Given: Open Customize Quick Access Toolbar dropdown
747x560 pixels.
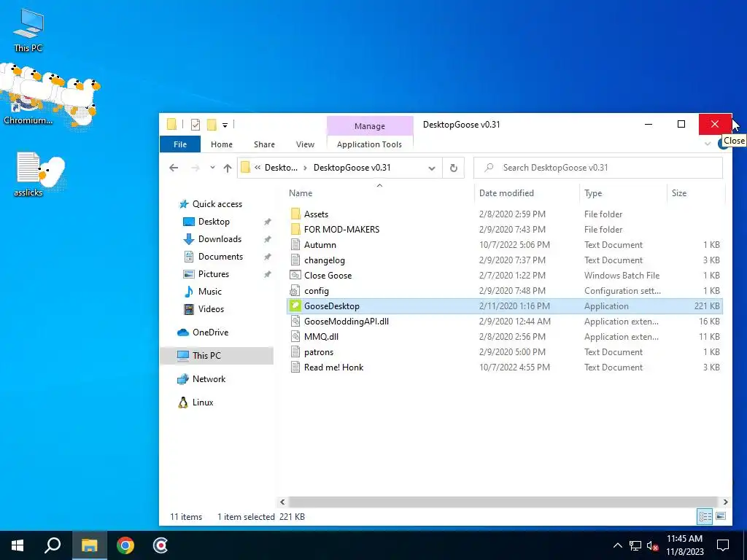Looking at the screenshot, I should (x=225, y=125).
